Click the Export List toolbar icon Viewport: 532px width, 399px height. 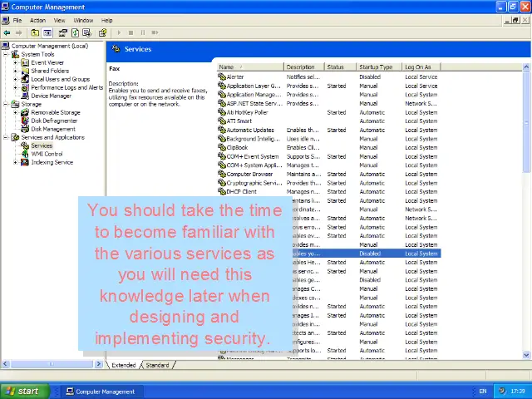[x=87, y=32]
